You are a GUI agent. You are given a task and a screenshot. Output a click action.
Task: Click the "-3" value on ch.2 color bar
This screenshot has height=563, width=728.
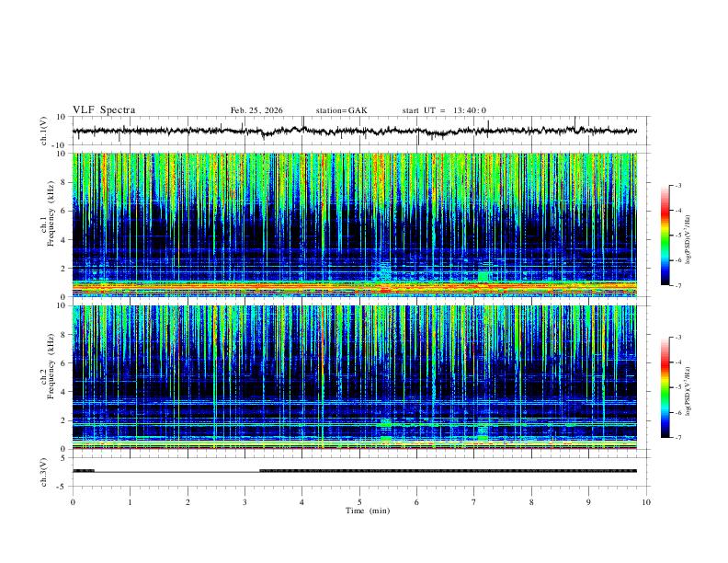coord(678,338)
